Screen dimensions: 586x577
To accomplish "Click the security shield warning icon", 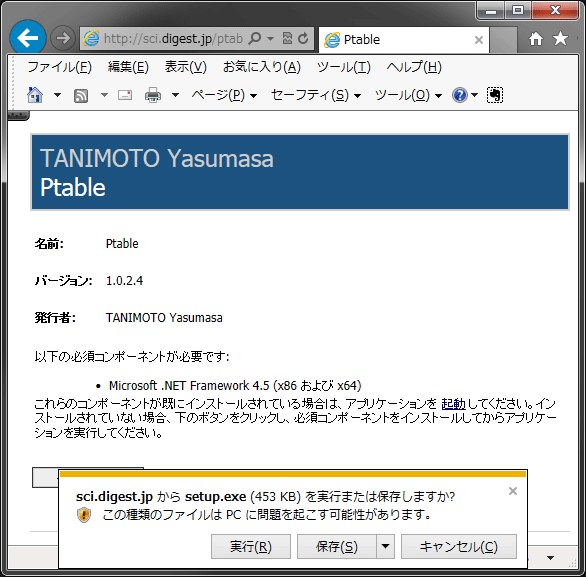I will pos(84,515).
